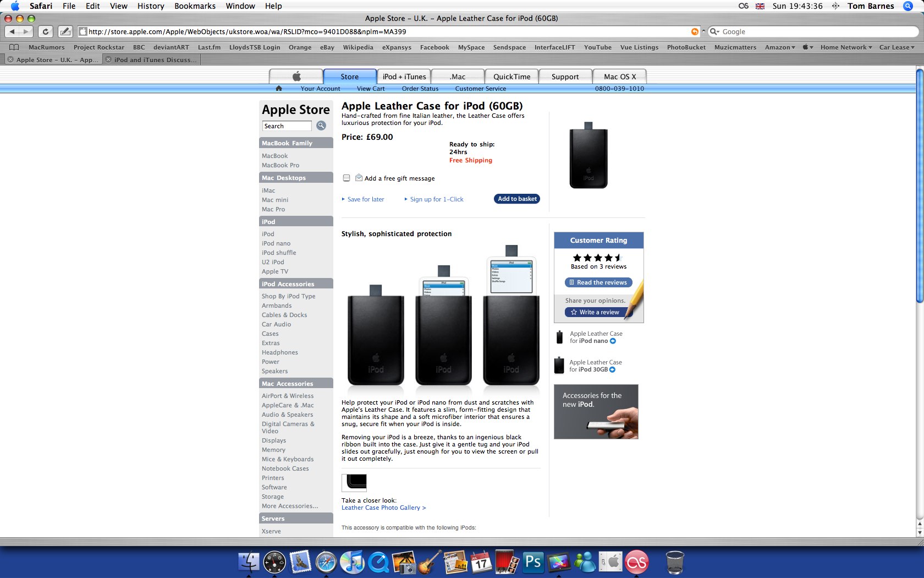This screenshot has height=578, width=924.
Task: Open iPhoto from the Dock
Action: [x=404, y=561]
